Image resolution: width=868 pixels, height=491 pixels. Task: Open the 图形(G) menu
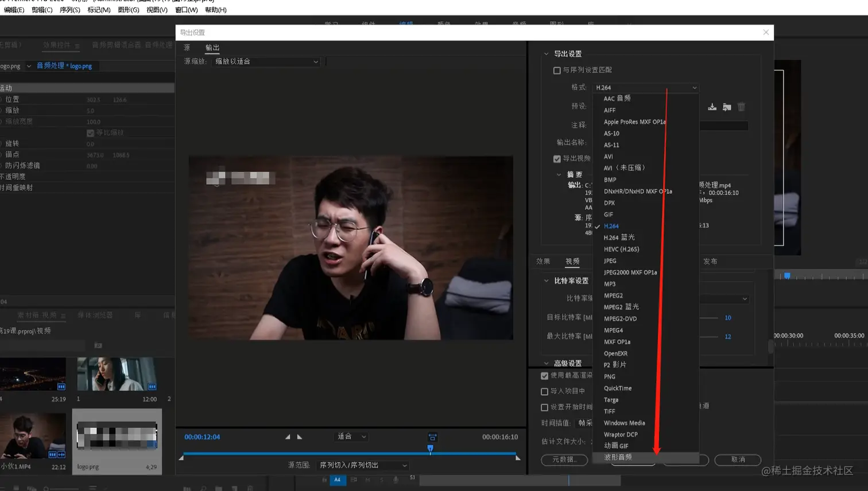coord(129,10)
